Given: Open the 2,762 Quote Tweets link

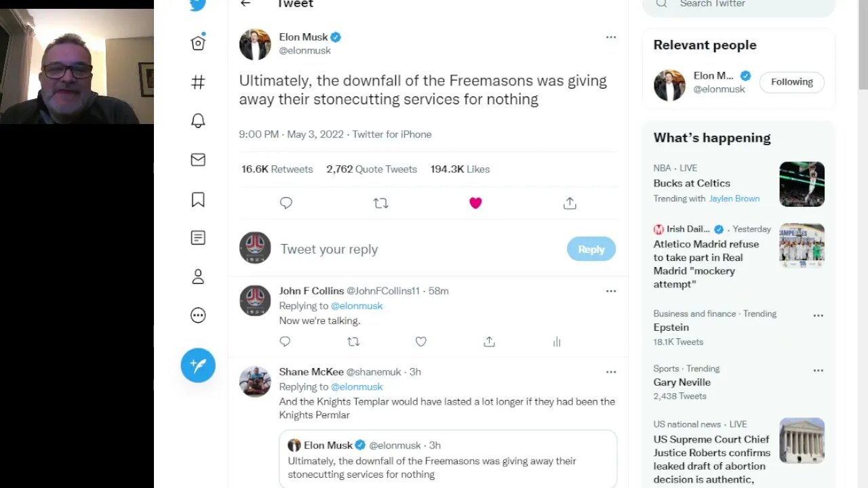Looking at the screenshot, I should pyautogui.click(x=371, y=169).
